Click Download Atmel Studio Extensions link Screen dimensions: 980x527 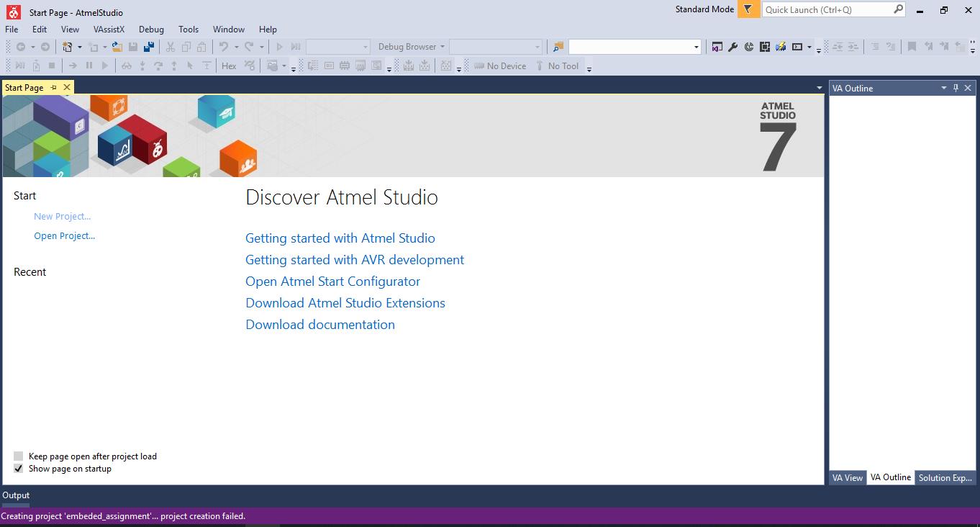pyautogui.click(x=345, y=303)
